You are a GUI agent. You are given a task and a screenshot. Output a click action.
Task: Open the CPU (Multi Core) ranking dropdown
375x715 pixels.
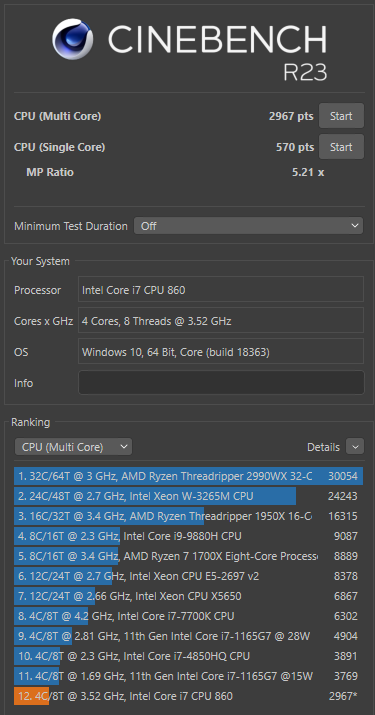[x=73, y=447]
